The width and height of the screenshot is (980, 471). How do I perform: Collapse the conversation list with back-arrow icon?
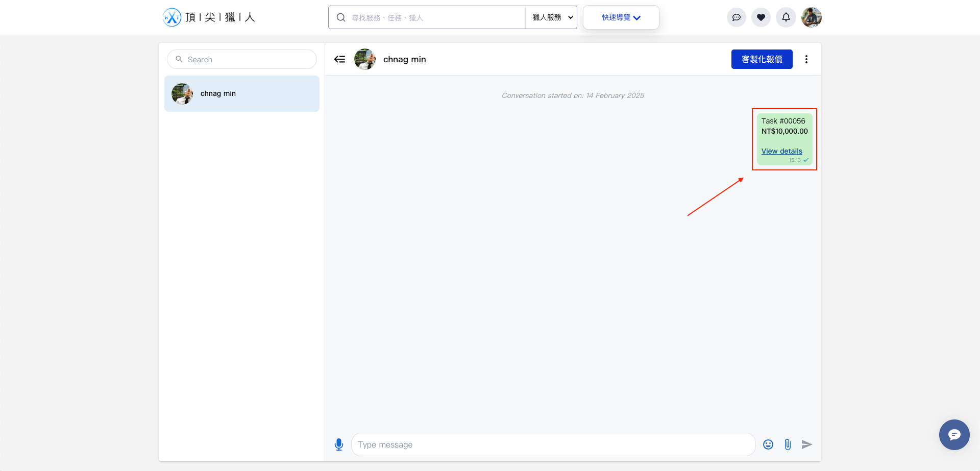[339, 59]
